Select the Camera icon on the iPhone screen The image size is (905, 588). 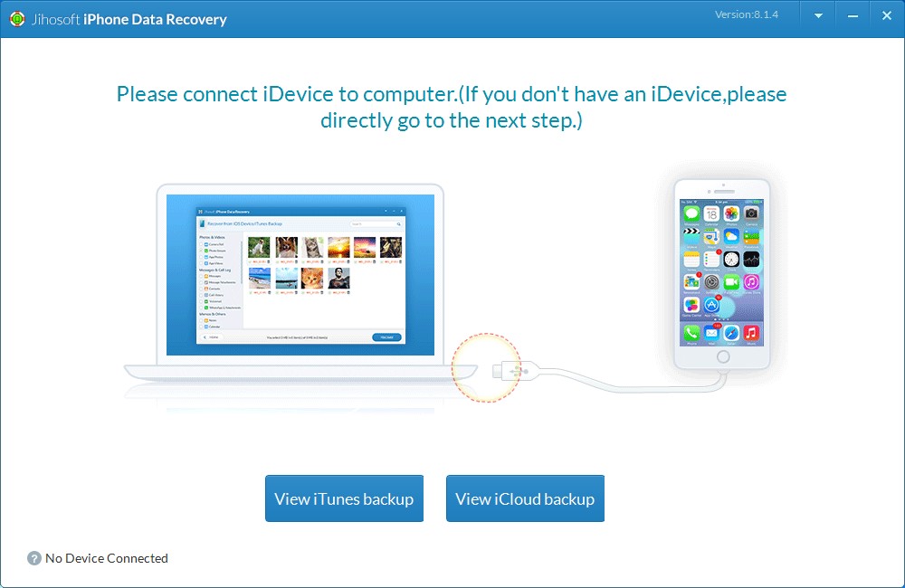point(751,213)
